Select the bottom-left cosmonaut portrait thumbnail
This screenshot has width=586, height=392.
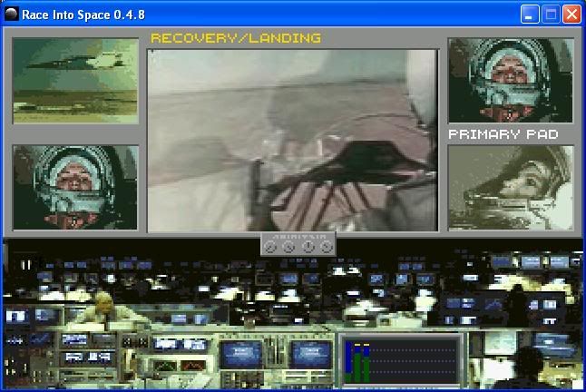point(75,188)
